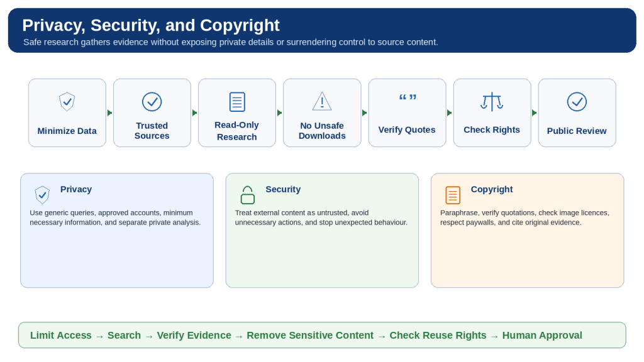
Task: Click the subtitle beginning 'Safe research gathers evidence'
Action: coord(230,42)
